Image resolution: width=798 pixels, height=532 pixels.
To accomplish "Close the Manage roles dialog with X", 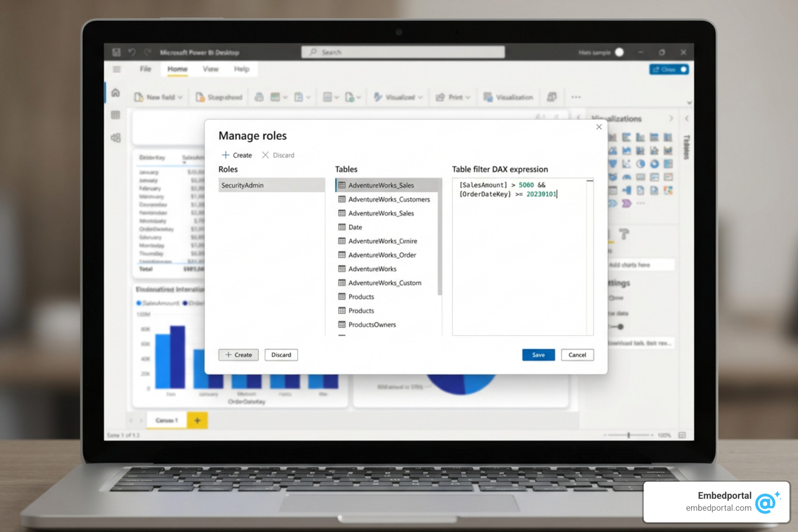I will pos(599,127).
